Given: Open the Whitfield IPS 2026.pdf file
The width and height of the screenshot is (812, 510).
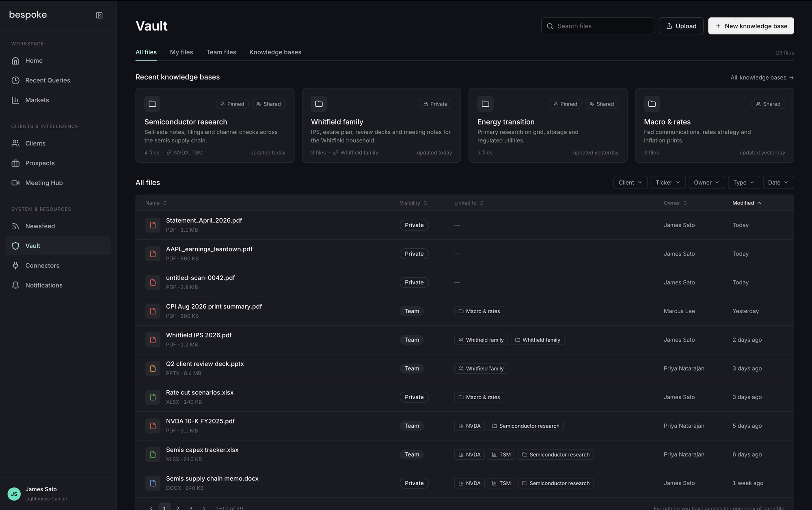Looking at the screenshot, I should coord(199,335).
